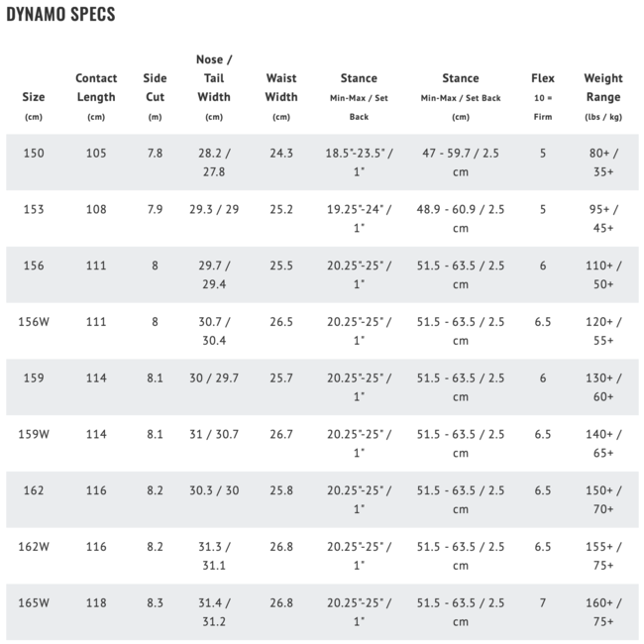This screenshot has height=644, width=644.
Task: Select the 47 - 59.7 / 2.5 cm stance cell
Action: 461,161
